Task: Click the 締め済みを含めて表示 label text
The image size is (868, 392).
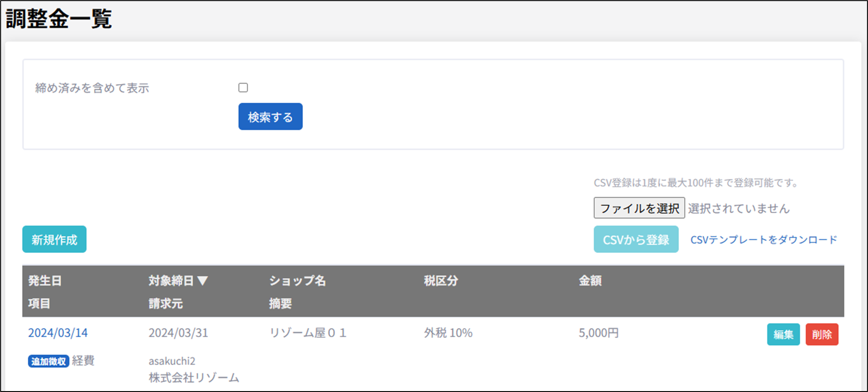Action: point(92,88)
